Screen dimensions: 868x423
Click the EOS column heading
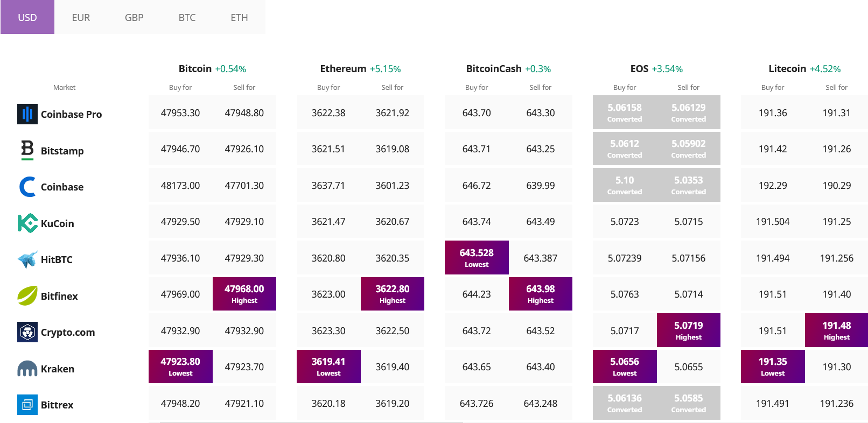[639, 69]
